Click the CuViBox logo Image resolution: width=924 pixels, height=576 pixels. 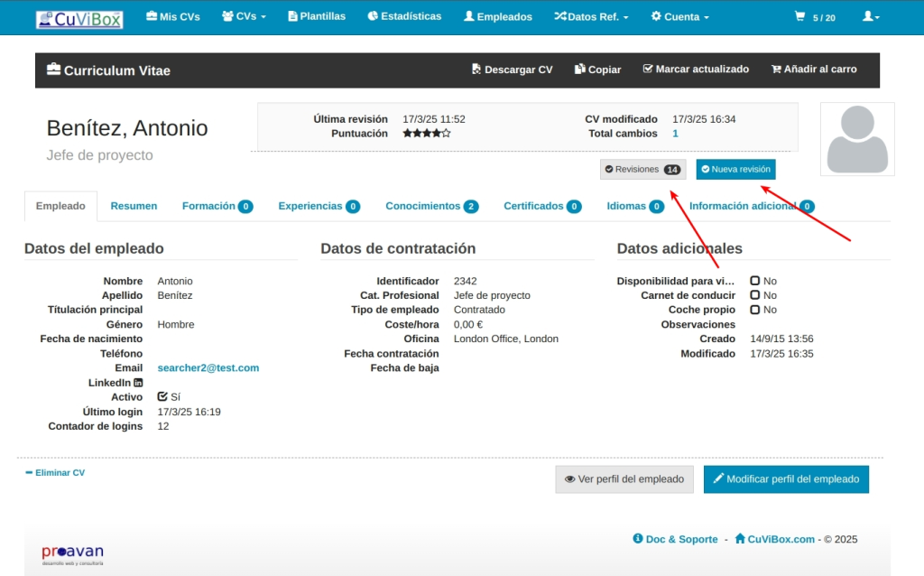pyautogui.click(x=79, y=18)
